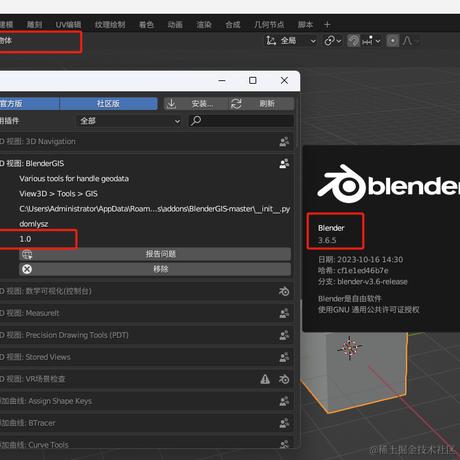Open the 全部 category dropdown

(130, 121)
